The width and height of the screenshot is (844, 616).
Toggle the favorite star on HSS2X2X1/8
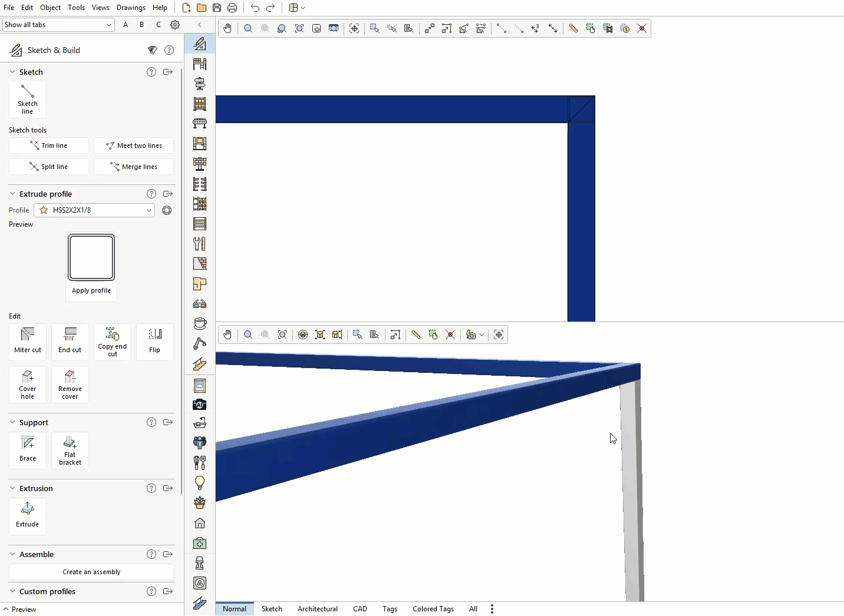[x=44, y=210]
